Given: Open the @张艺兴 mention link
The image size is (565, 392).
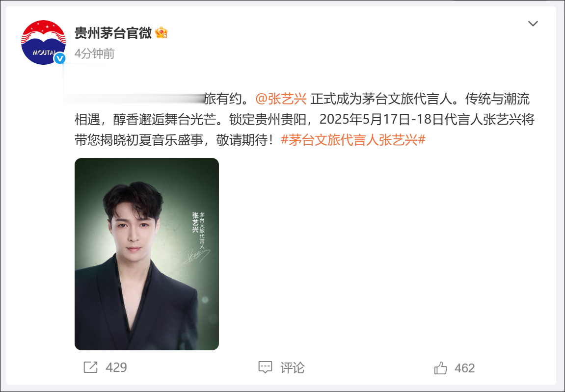Looking at the screenshot, I should [281, 99].
